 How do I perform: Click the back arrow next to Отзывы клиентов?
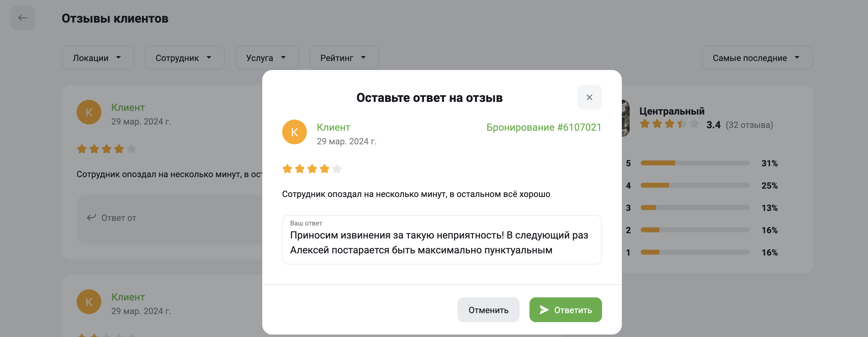23,18
